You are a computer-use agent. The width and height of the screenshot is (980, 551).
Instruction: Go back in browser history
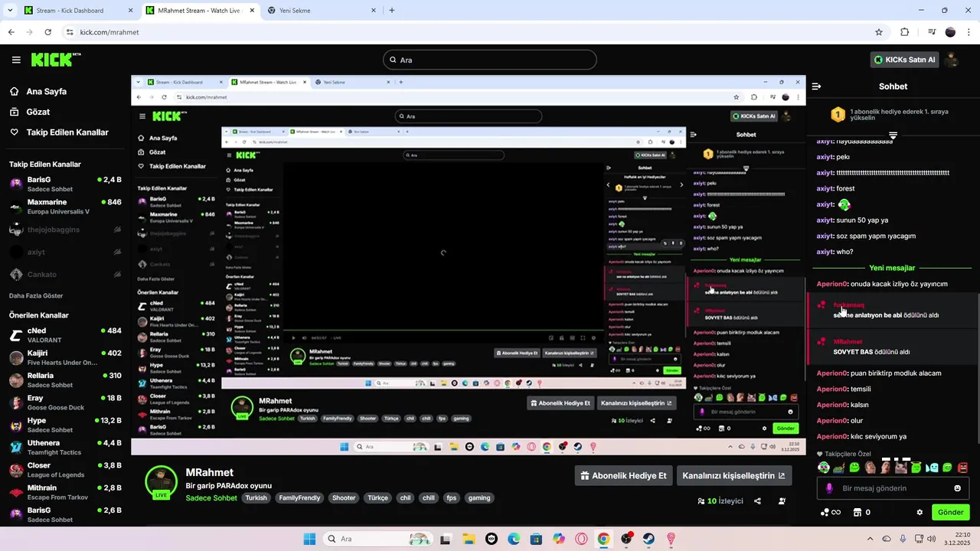point(11,32)
